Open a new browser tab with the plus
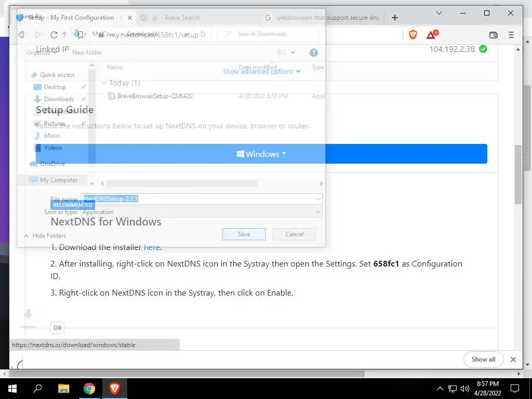 point(395,18)
